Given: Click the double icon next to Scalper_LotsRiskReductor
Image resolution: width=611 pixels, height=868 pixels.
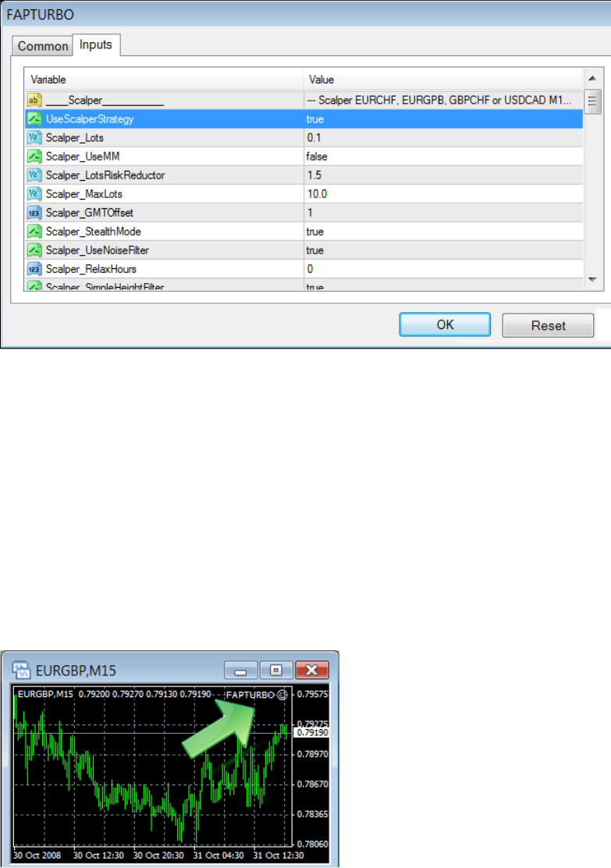Looking at the screenshot, I should pos(34,175).
